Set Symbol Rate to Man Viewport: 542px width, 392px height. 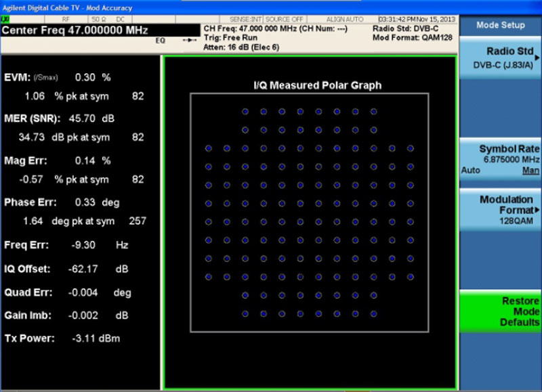pos(530,171)
